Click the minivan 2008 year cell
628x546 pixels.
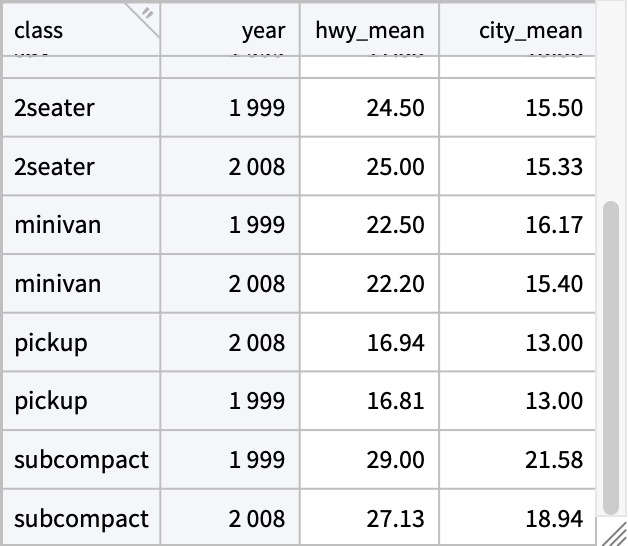tap(257, 284)
